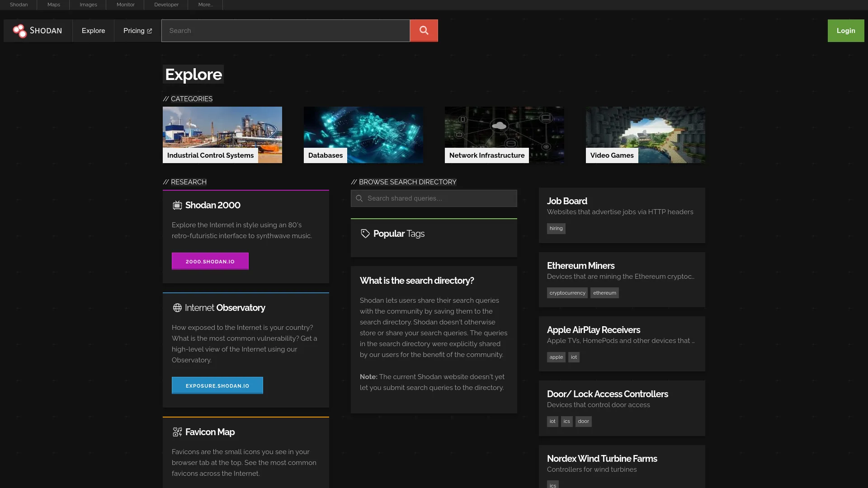Click the Internet Observatory globe icon
This screenshot has height=488, width=868.
(177, 308)
